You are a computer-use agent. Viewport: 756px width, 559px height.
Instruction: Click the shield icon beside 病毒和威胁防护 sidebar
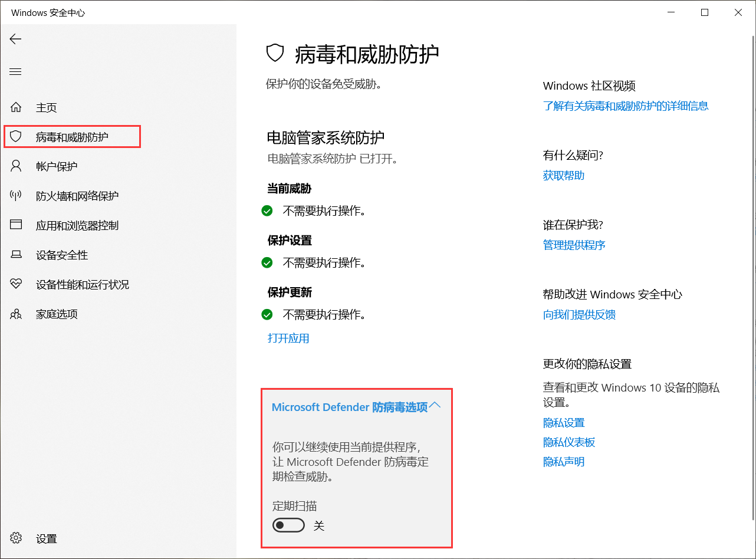(x=16, y=137)
